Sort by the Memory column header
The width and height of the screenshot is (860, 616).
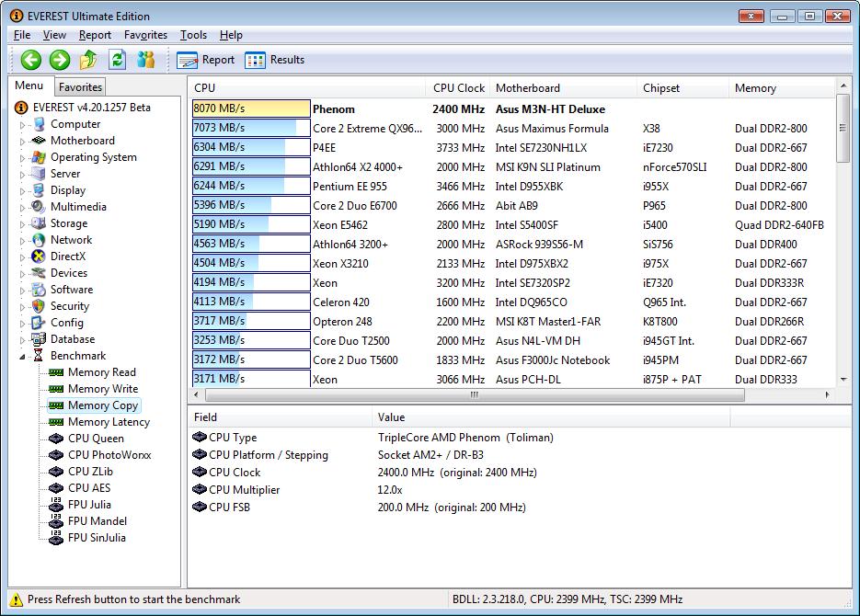pyautogui.click(x=781, y=88)
